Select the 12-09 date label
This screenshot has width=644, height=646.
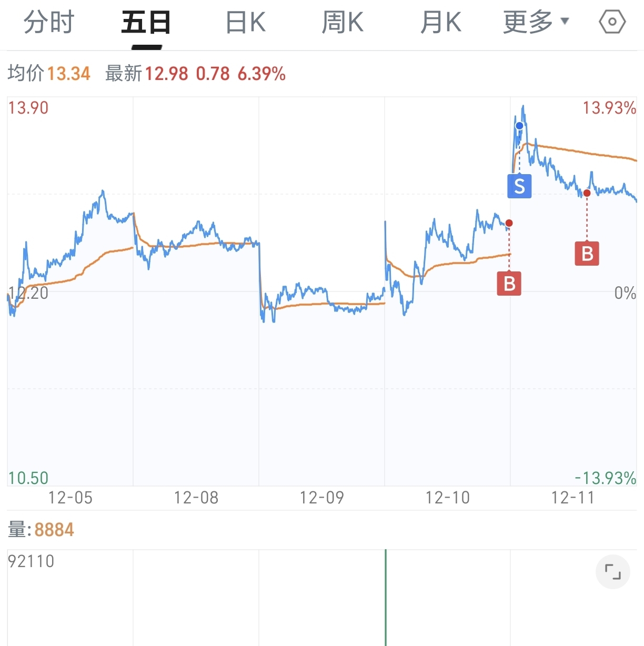pos(321,498)
